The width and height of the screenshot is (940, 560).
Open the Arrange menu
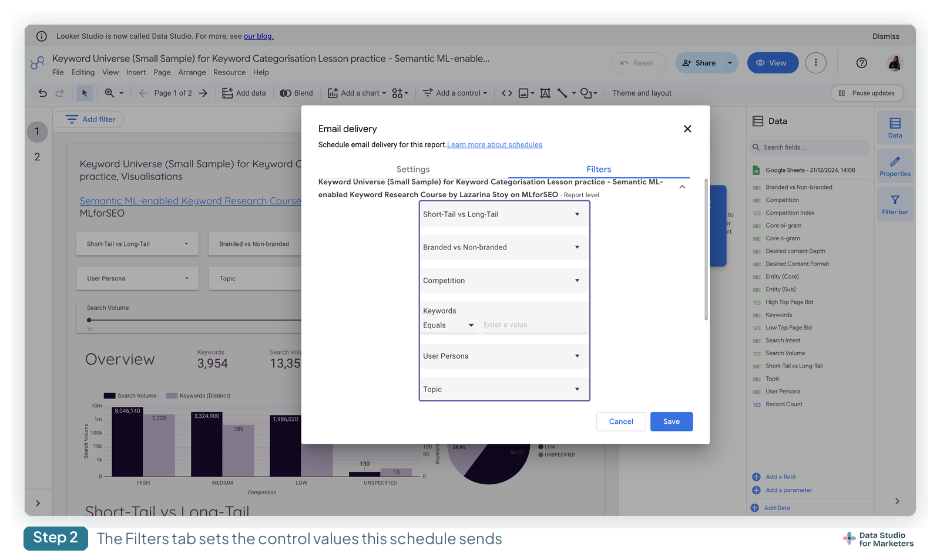pos(192,73)
